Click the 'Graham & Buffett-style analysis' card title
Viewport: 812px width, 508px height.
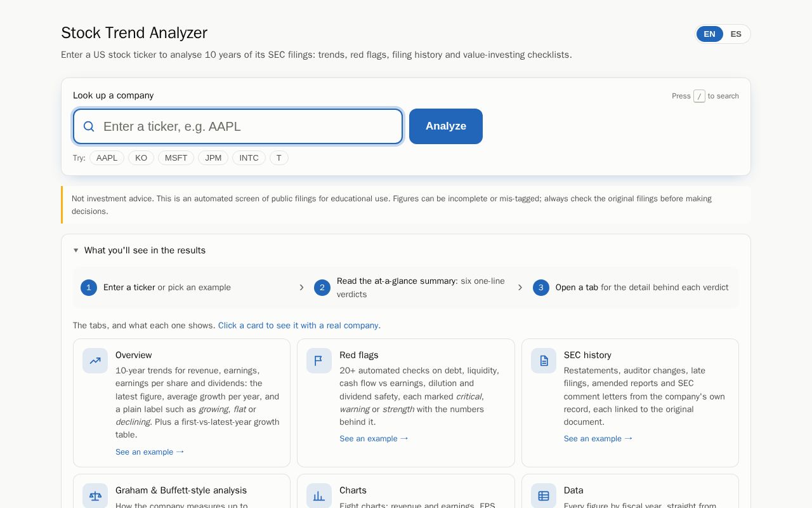coord(181,490)
